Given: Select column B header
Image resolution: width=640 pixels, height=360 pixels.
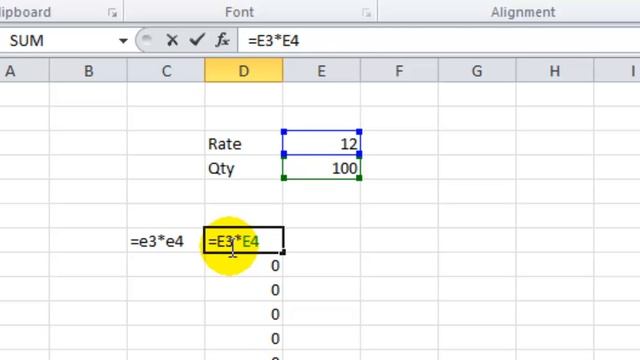Looking at the screenshot, I should [88, 71].
